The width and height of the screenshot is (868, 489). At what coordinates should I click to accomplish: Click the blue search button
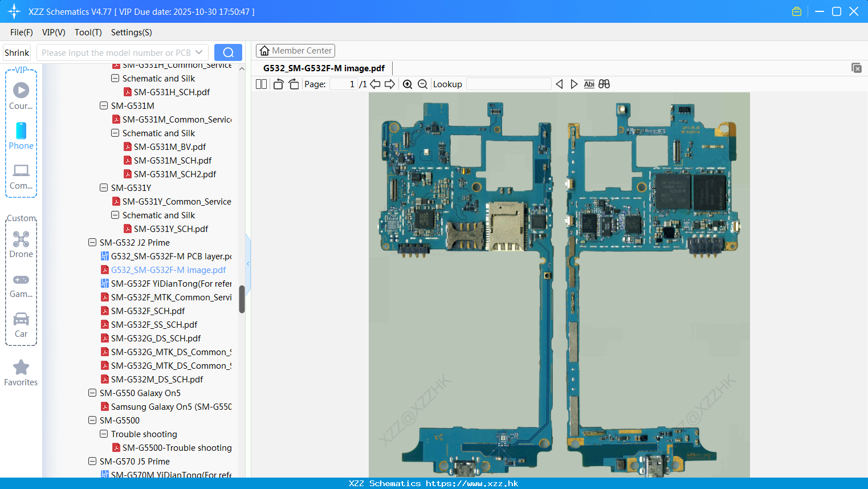[228, 52]
